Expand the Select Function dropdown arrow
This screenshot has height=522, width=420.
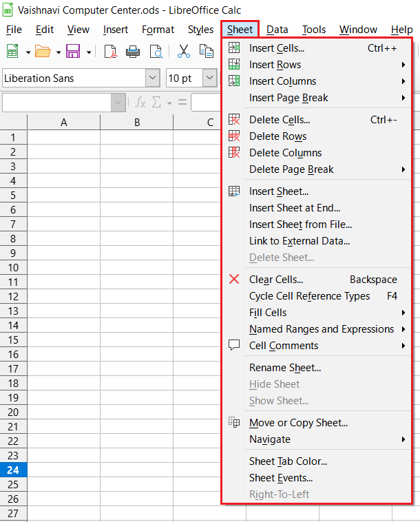[x=169, y=103]
